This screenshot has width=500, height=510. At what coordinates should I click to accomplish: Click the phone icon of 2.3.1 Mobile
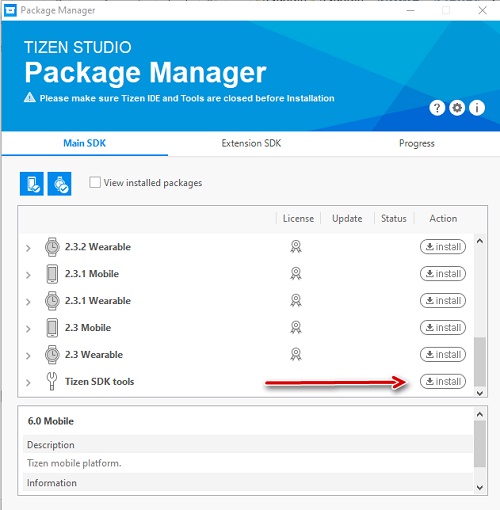[x=52, y=274]
